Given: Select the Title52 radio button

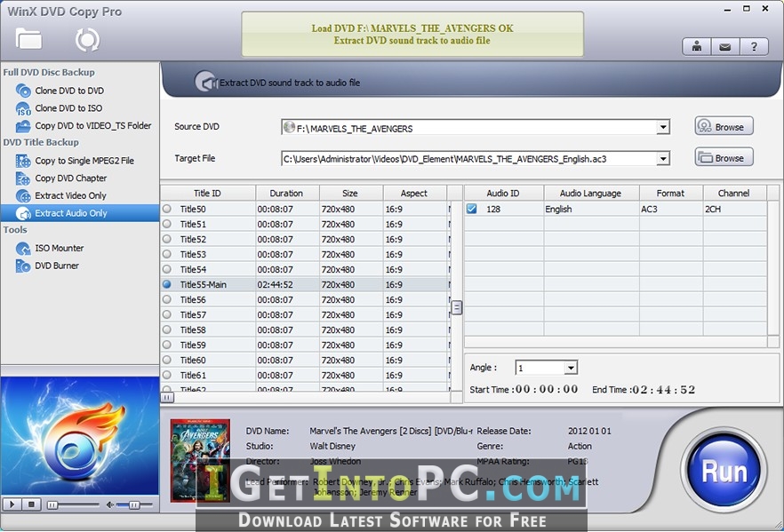Looking at the screenshot, I should [x=167, y=239].
